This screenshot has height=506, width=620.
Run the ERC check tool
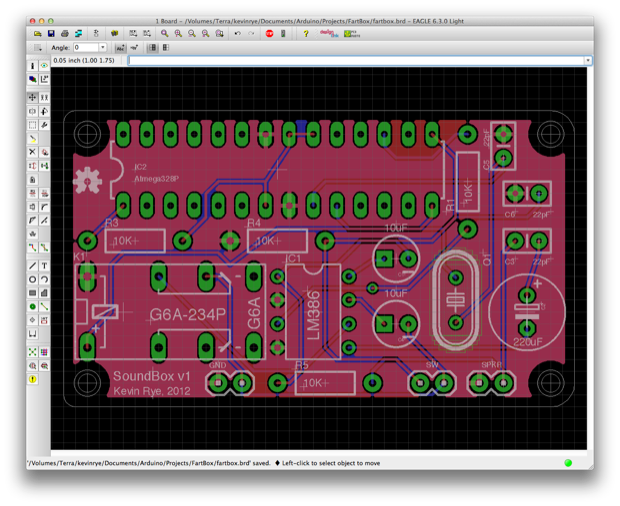click(x=32, y=366)
